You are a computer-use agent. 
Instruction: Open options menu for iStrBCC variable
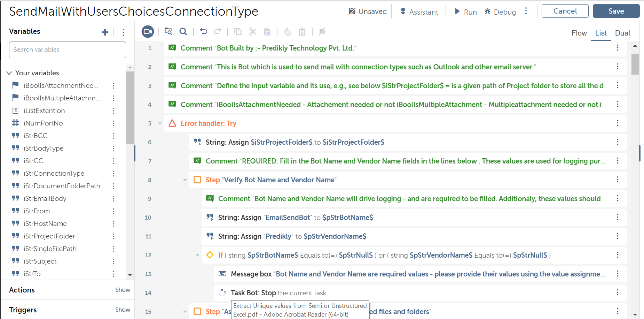(x=113, y=136)
